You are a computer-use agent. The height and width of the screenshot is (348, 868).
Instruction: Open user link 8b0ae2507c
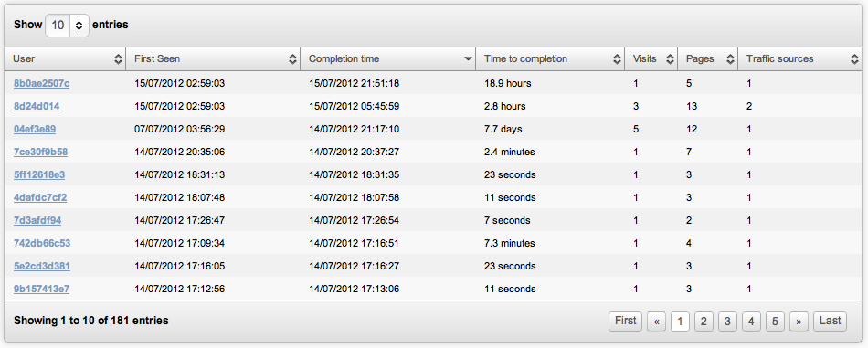(41, 83)
